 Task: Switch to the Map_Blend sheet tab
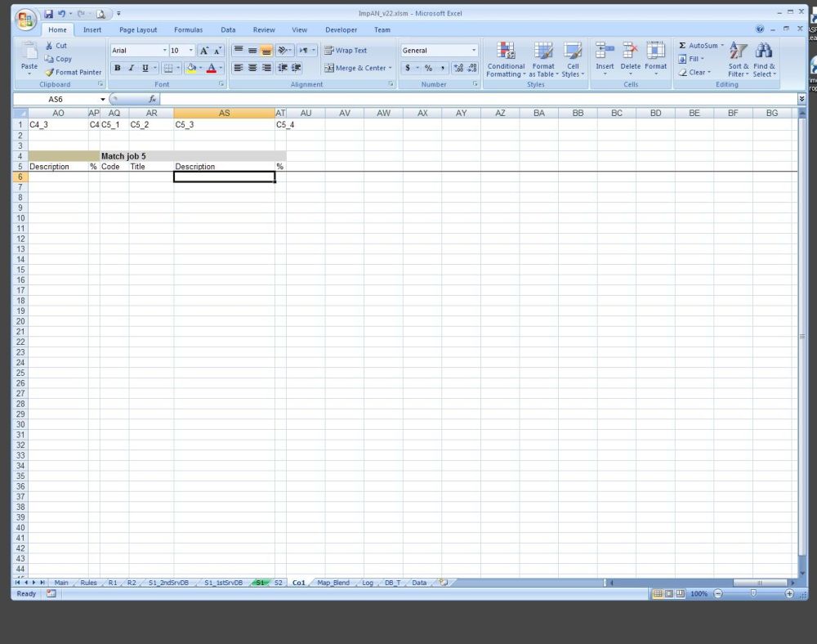(333, 583)
